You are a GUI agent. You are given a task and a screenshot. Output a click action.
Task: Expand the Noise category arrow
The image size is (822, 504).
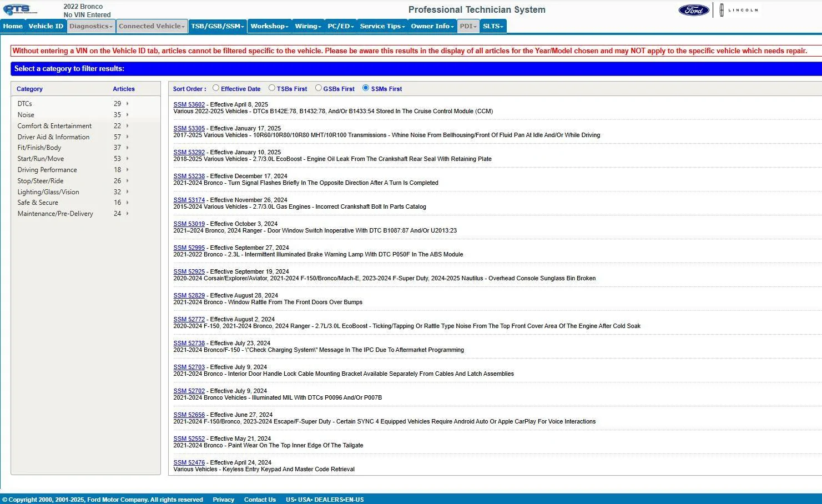(x=128, y=115)
